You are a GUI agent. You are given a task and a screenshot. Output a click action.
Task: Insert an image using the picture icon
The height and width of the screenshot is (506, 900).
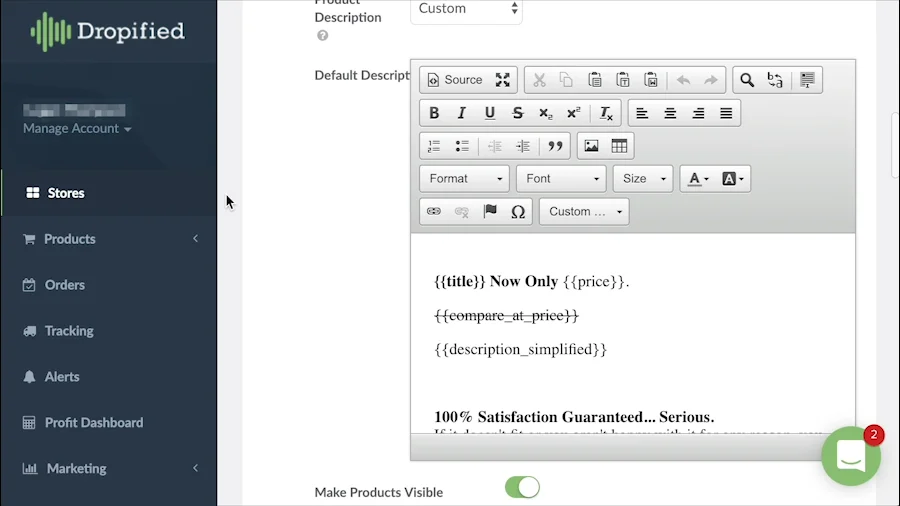pos(591,146)
